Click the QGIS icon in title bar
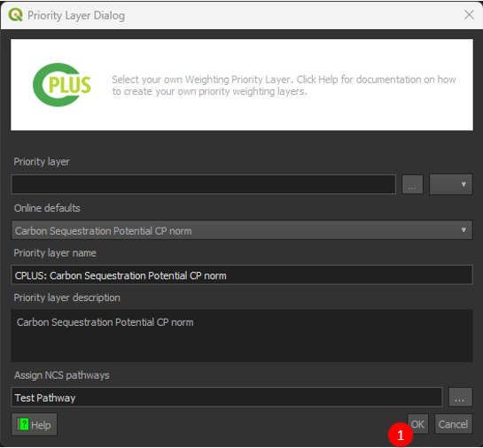 point(16,15)
